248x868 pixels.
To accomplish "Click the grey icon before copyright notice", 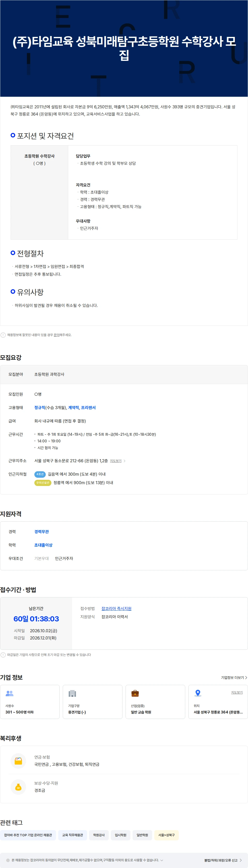I will 8,860.
